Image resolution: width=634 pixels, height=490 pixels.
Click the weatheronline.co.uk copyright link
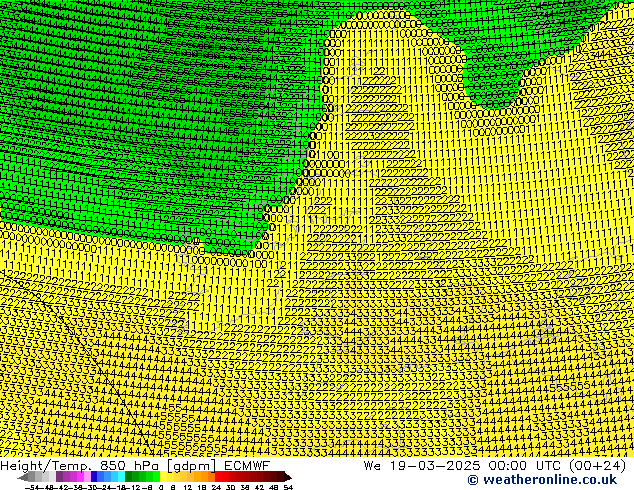click(x=542, y=480)
